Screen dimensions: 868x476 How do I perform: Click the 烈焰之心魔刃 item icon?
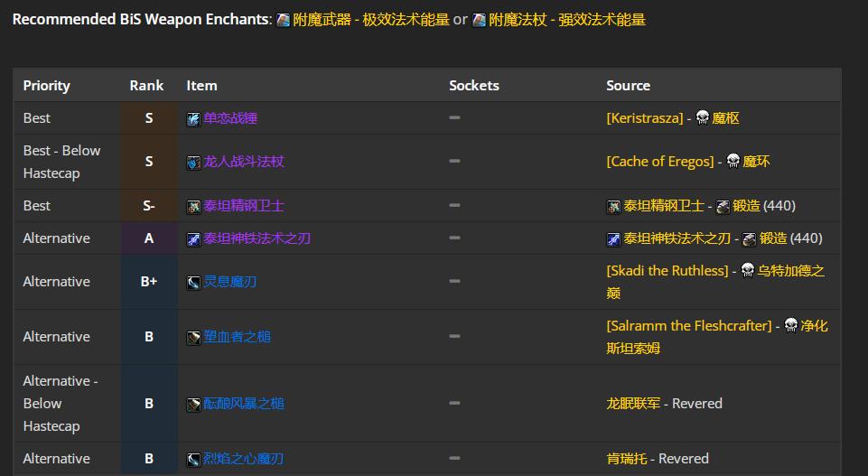[x=193, y=460]
